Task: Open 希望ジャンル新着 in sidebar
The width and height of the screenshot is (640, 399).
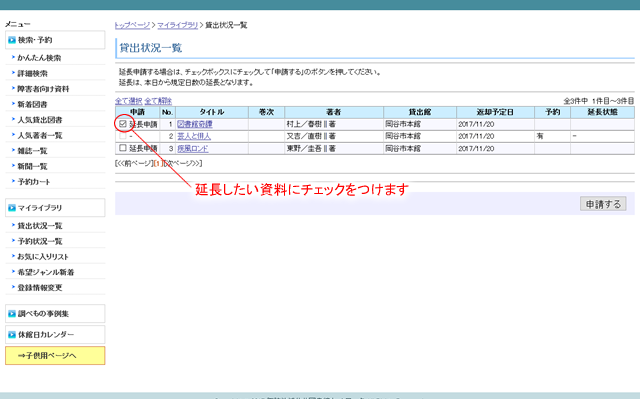Action: tap(46, 272)
